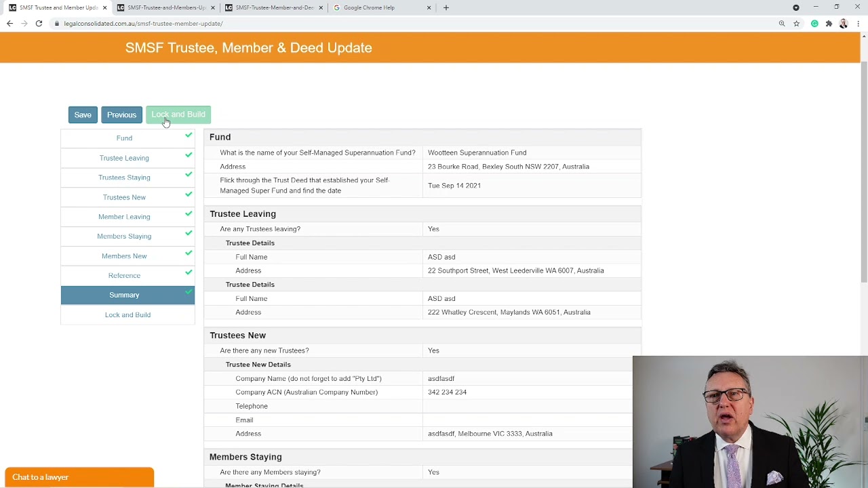Click the green check beside Trustees New

pyautogui.click(x=189, y=195)
